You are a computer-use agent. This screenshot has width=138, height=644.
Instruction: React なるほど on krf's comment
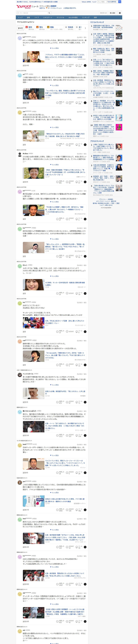70,65
